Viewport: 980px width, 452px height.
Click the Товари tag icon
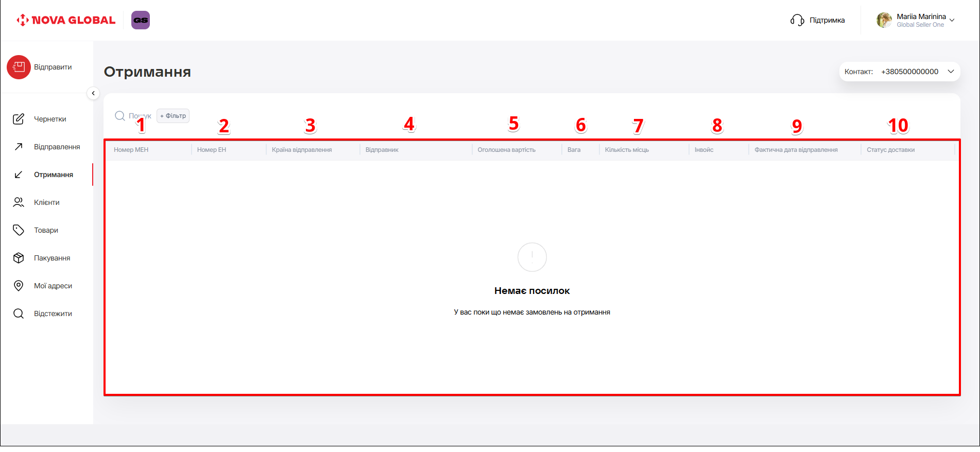(19, 230)
